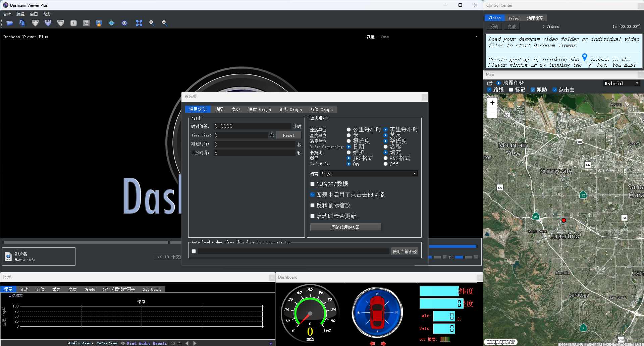The image size is (644, 346).
Task: Click the audio waveform toolbar icon
Action: (111, 23)
